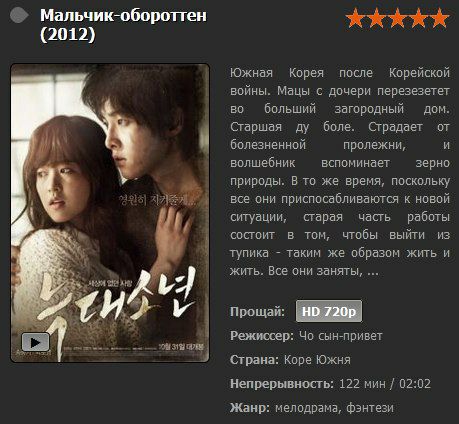Screen dimensions: 459x424
Task: Click the runtime 122 мин / 02:02
Action: click(x=385, y=384)
